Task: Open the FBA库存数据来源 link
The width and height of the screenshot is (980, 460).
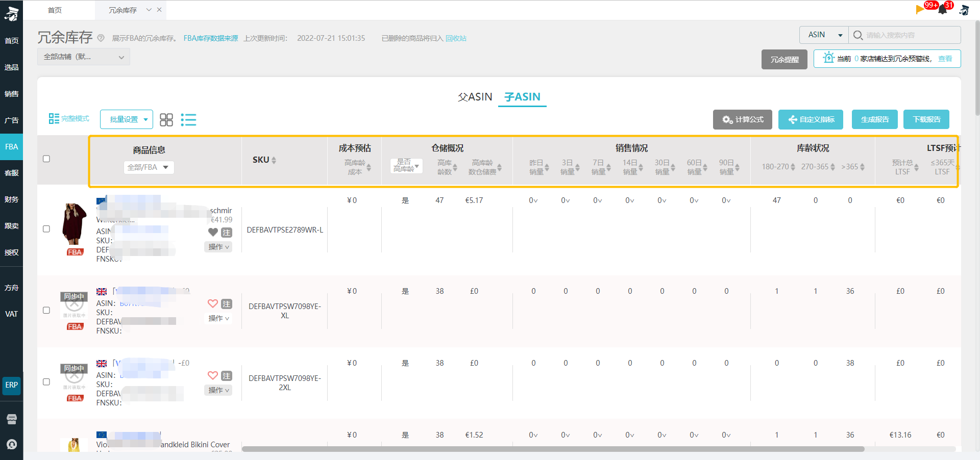Action: (211, 38)
